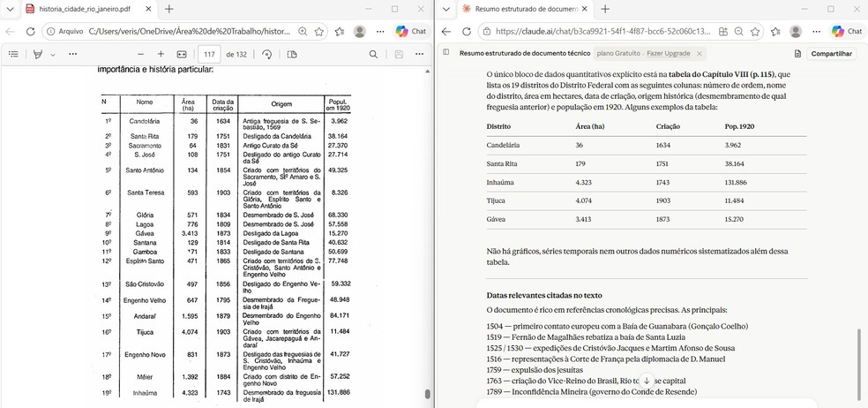Click the PDF page number field showing 117
This screenshot has height=408, width=868.
point(209,55)
